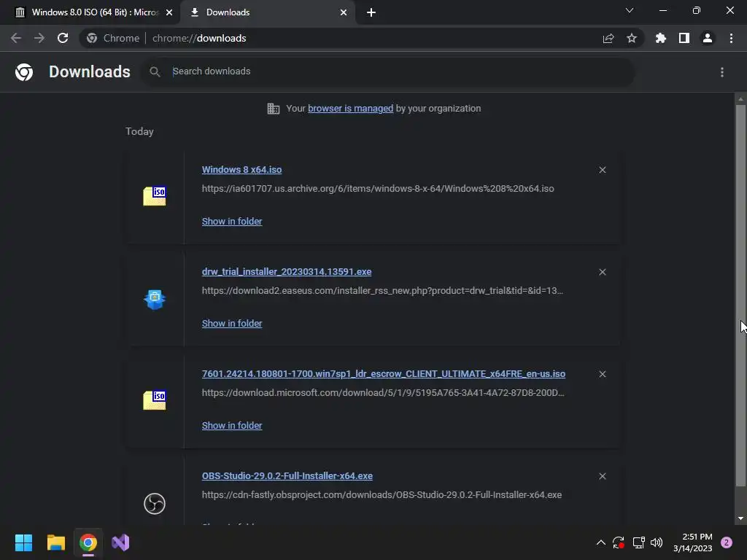Click the download.microsoft.com URL text

click(383, 393)
